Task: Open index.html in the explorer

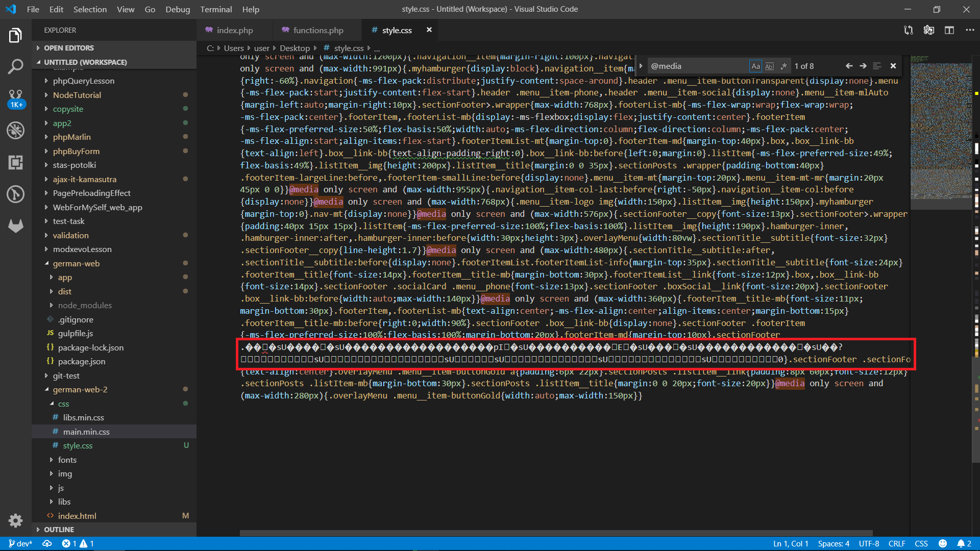Action: 114,516
